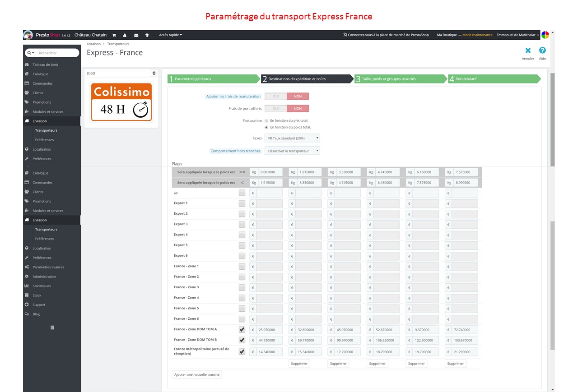
Task: Uncheck France - Zone DOM TOM B checkbox
Action: pyautogui.click(x=242, y=340)
